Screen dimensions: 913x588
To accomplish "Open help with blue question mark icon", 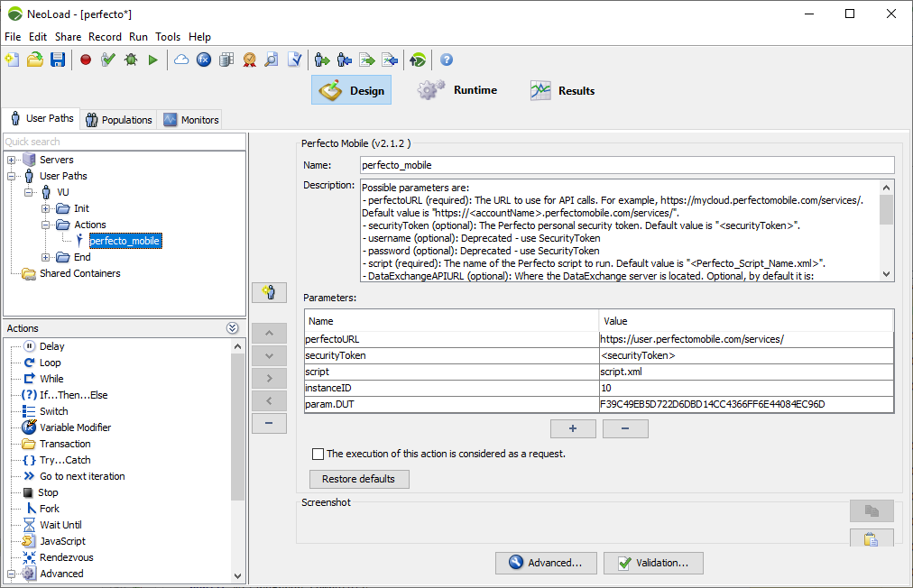I will [x=447, y=60].
